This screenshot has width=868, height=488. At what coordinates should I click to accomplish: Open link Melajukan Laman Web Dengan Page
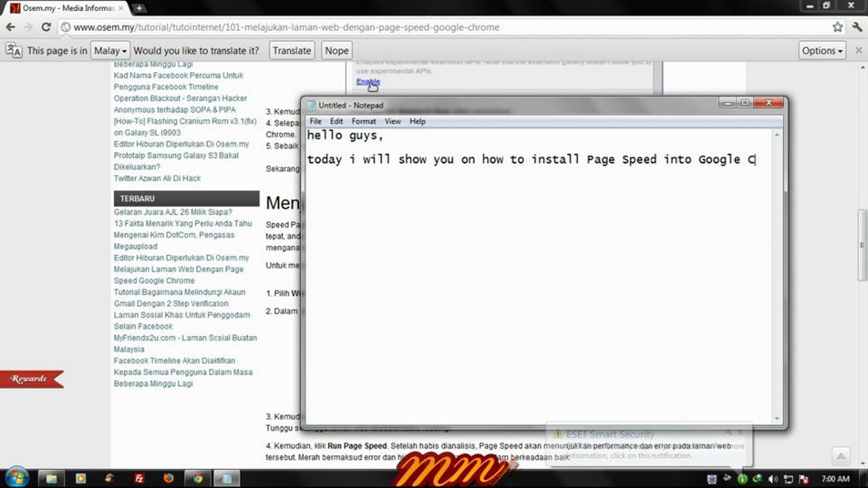179,269
